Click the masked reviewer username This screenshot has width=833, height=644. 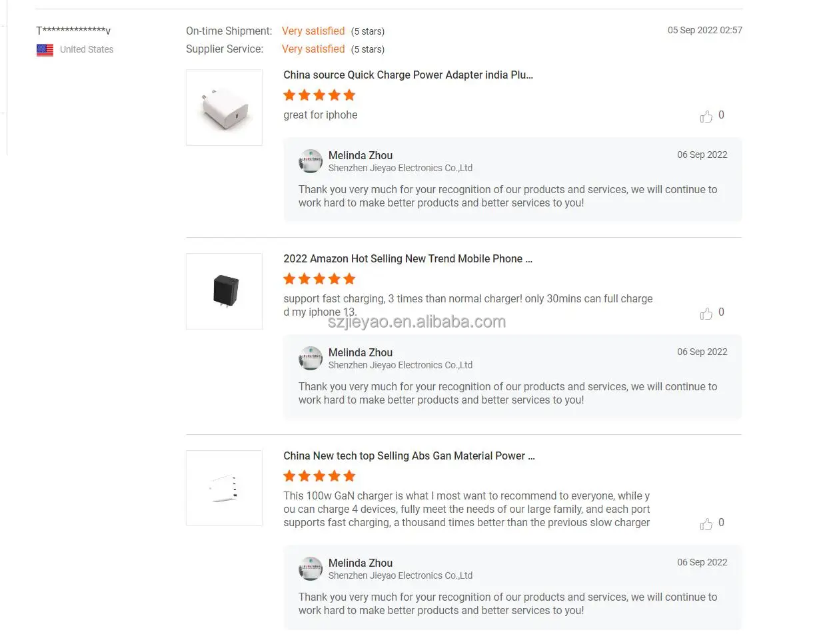pos(73,31)
